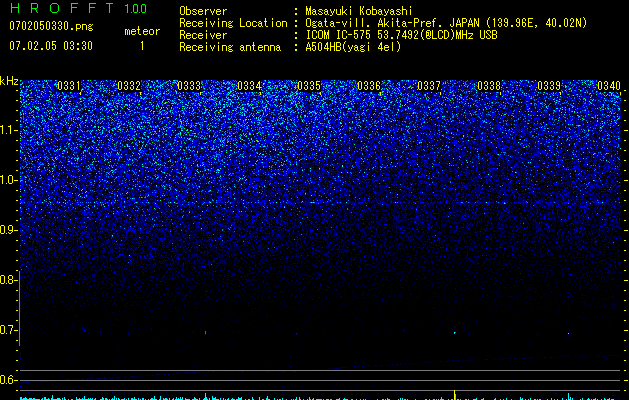Click the yellow spike in the bottom level trace
This screenshot has height=400, width=629.
(x=455, y=394)
